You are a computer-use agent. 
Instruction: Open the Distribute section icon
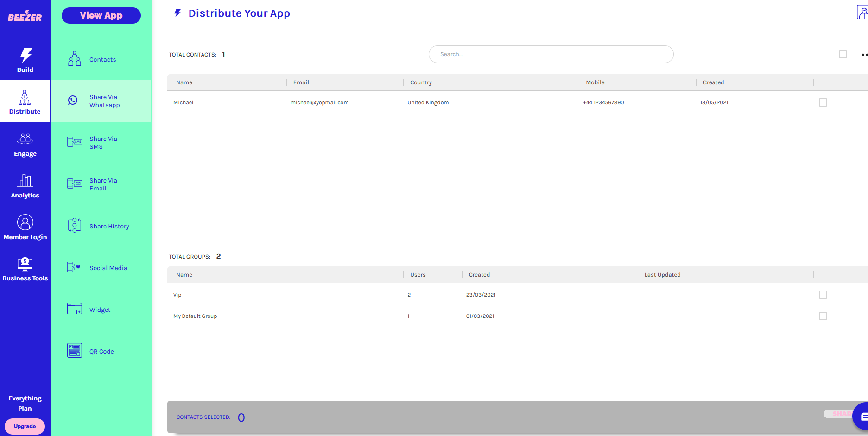click(25, 97)
